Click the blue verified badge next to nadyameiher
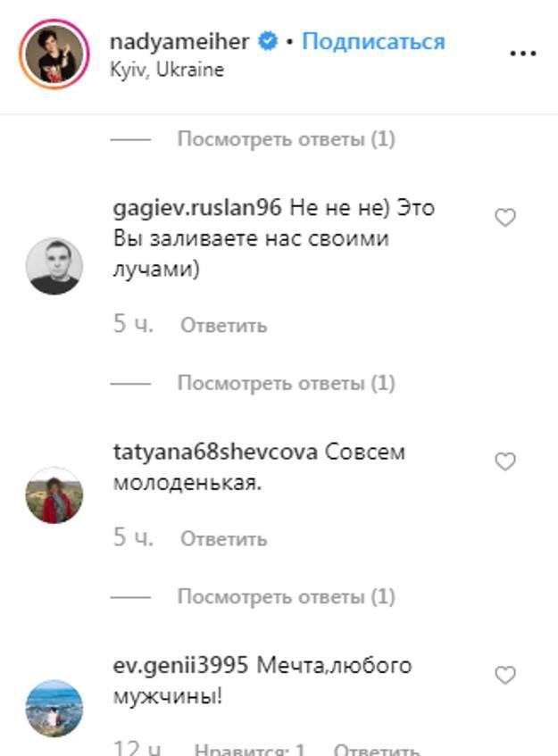This screenshot has width=558, height=756. pos(268,41)
